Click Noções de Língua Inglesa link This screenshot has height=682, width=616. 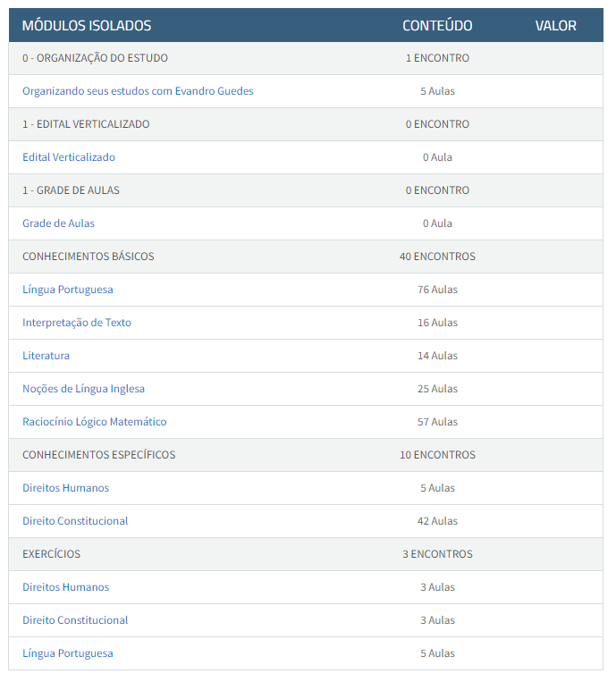[83, 389]
